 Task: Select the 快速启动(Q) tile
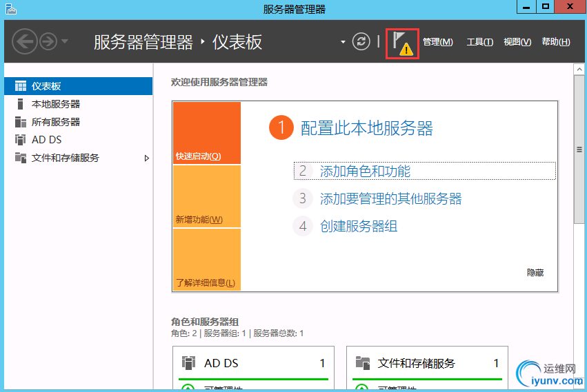(207, 133)
